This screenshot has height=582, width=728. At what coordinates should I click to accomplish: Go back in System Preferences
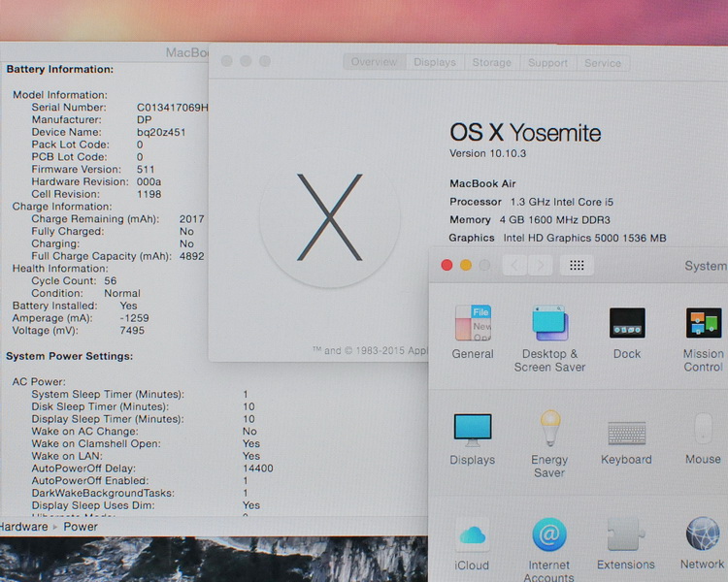(514, 265)
